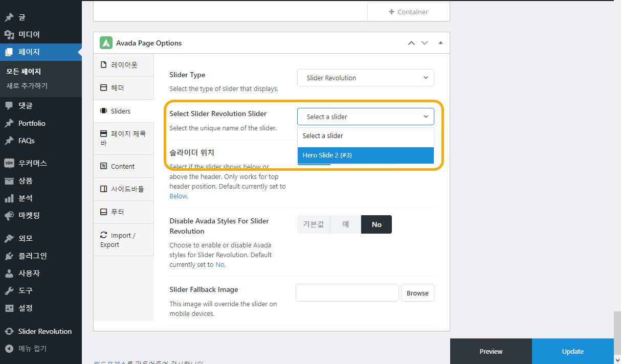Open Slider Revolution in admin menu
621x364 pixels.
pos(41,331)
